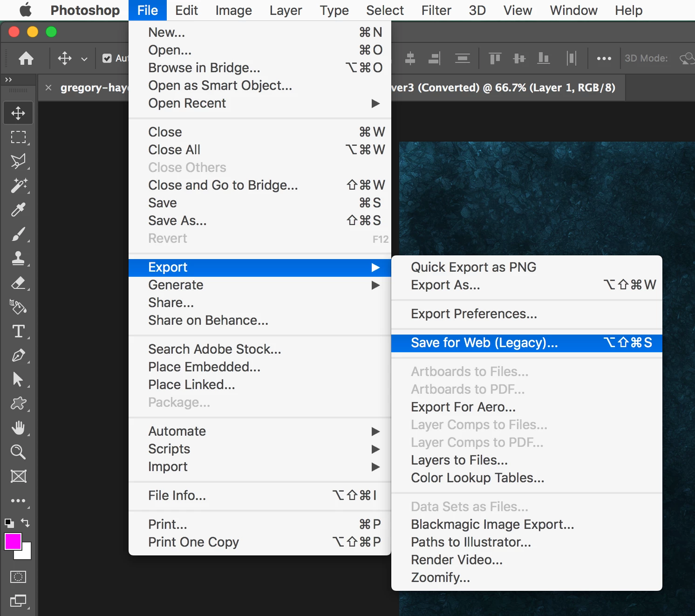695x616 pixels.
Task: Click the align top edges icon
Action: [x=495, y=58]
